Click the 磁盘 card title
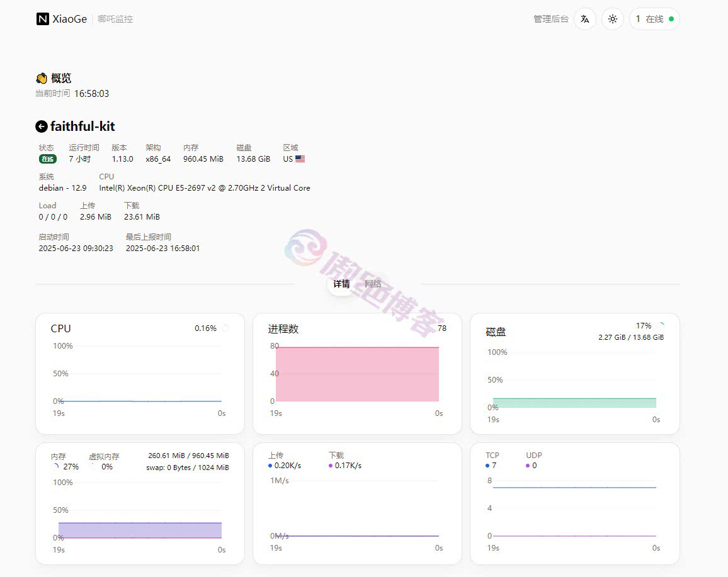This screenshot has height=577, width=728. (496, 332)
